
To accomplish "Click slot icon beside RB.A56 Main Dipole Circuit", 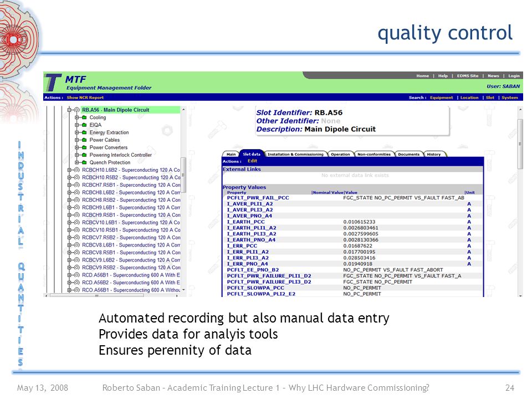I will pyautogui.click(x=77, y=110).
